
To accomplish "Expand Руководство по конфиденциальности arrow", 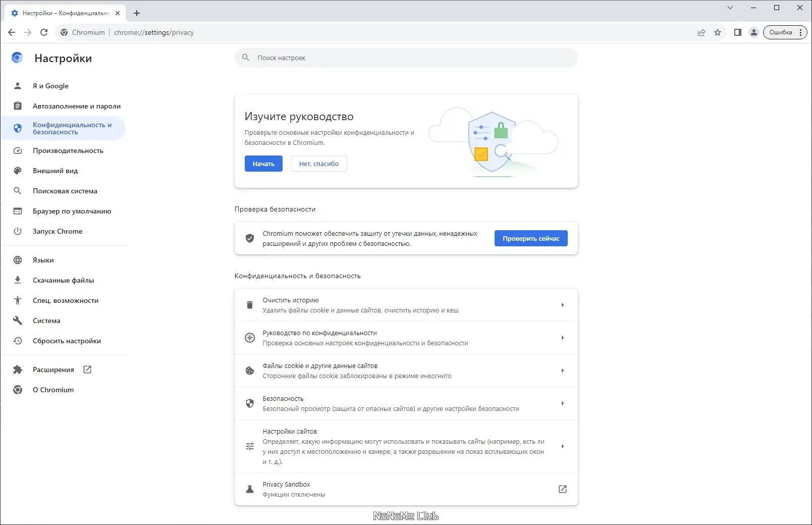I will 563,338.
